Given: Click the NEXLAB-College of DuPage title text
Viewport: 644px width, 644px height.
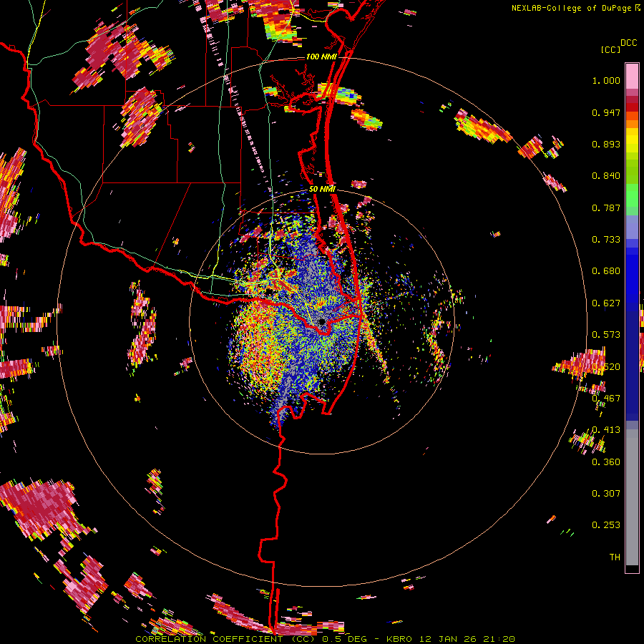Looking at the screenshot, I should 571,8.
